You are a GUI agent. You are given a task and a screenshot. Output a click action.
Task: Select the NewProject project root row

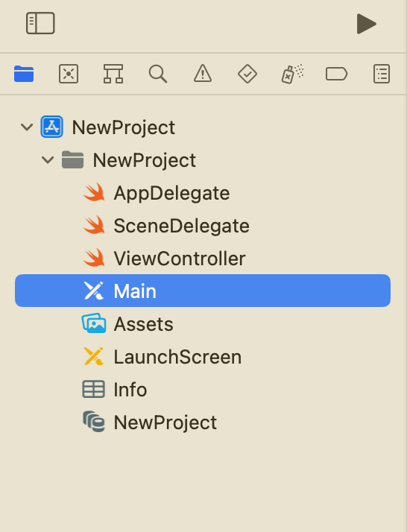pyautogui.click(x=203, y=127)
